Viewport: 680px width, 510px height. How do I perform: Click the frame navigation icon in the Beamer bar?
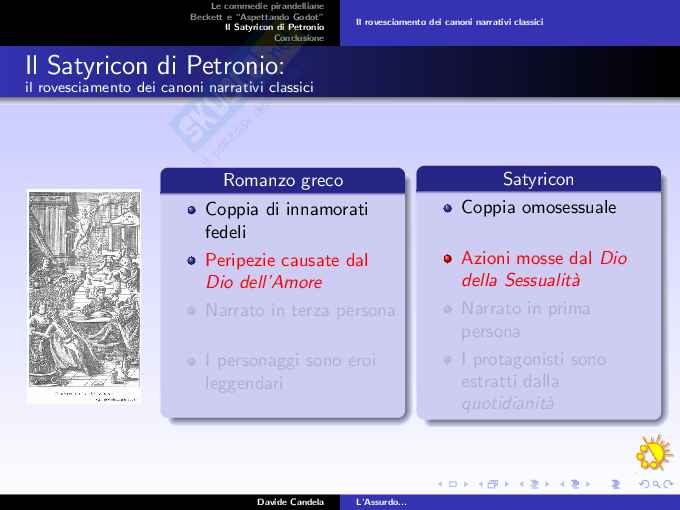pyautogui.click(x=492, y=485)
